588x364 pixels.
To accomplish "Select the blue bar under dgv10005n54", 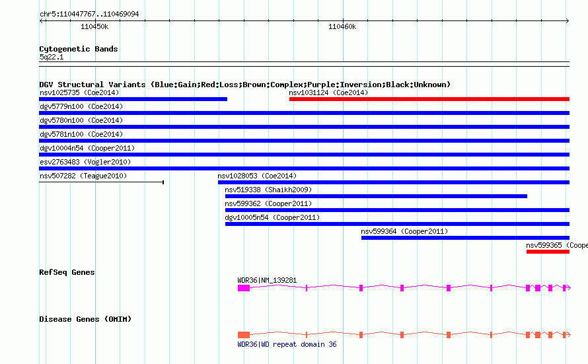I will [397, 224].
